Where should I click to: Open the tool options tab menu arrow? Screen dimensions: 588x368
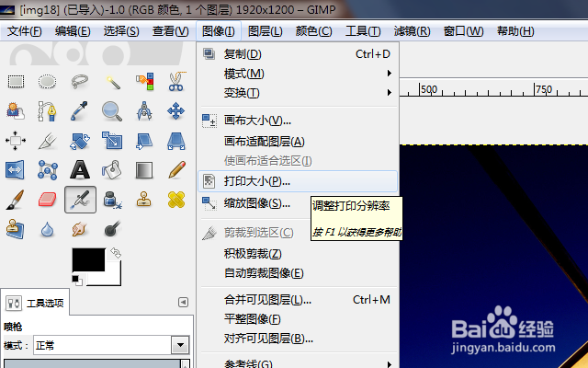pyautogui.click(x=183, y=303)
